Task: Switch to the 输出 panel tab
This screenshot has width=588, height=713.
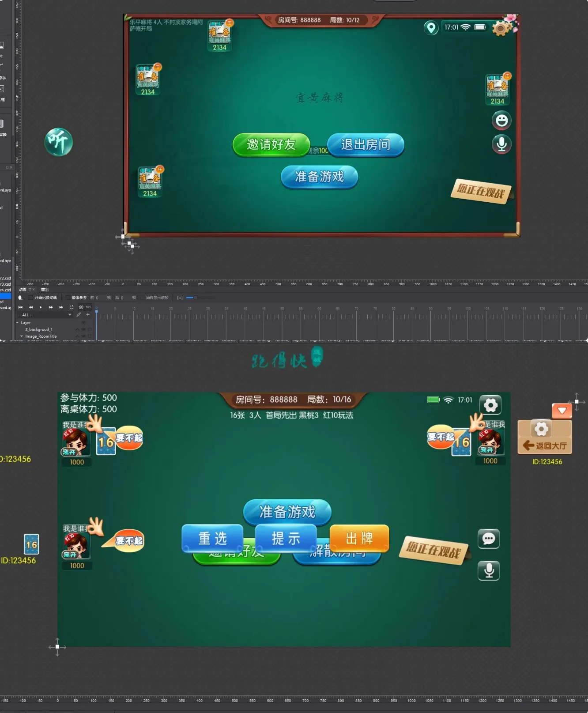Action: tap(45, 290)
